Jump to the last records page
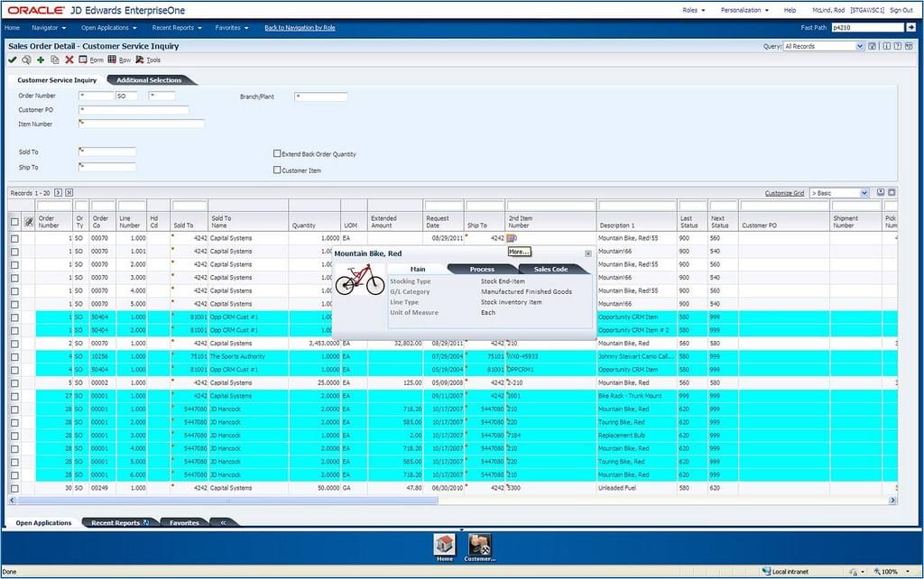Image resolution: width=924 pixels, height=579 pixels. point(69,193)
